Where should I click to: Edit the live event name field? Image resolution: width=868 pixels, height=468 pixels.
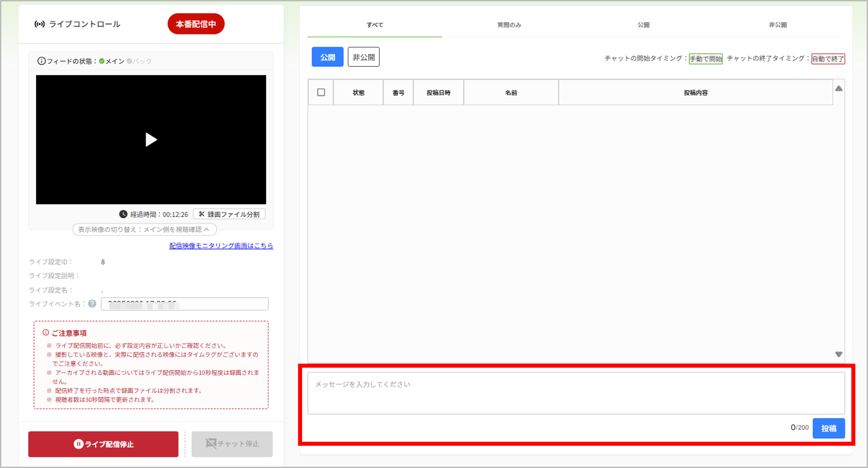(185, 304)
